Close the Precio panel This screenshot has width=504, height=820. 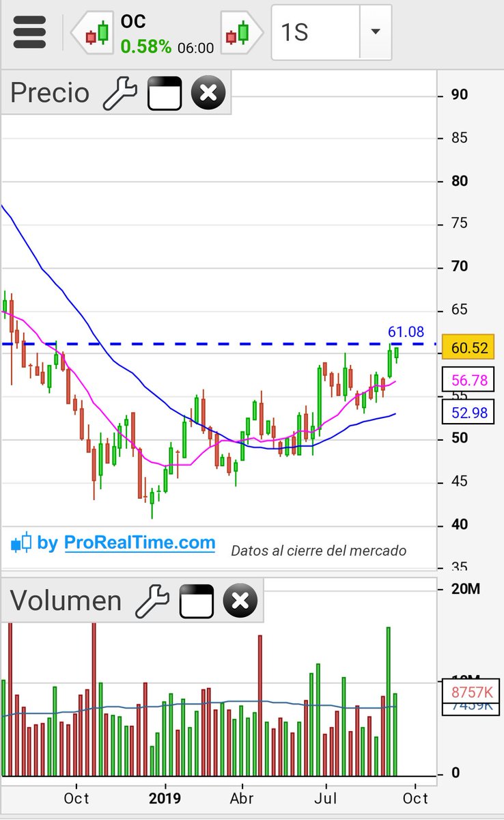point(208,93)
